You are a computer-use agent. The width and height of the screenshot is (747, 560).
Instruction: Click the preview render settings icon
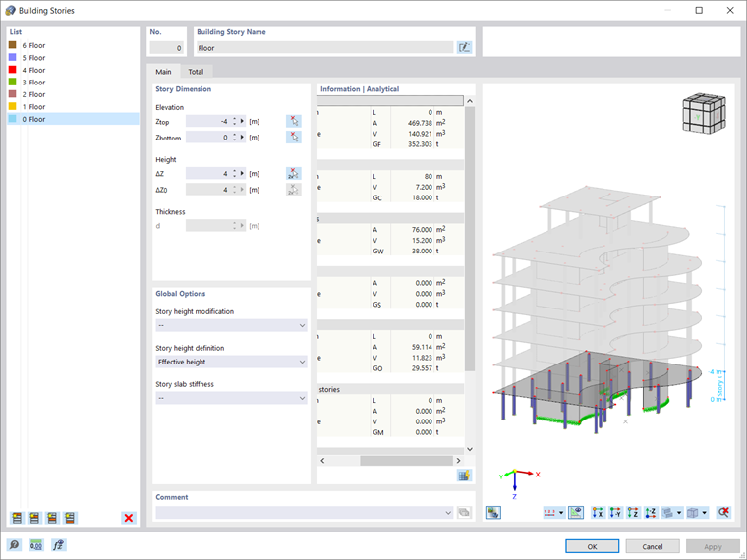tap(493, 513)
